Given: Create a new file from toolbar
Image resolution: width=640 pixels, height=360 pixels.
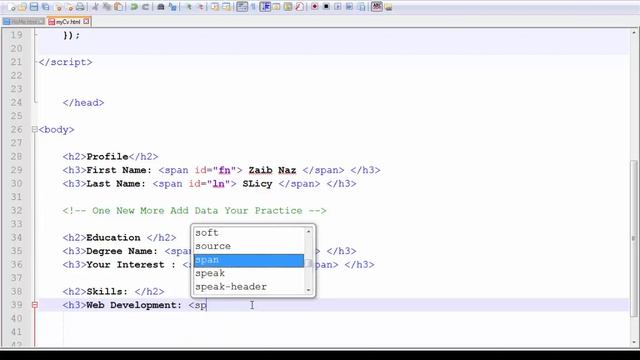Looking at the screenshot, I should click(x=11, y=7).
